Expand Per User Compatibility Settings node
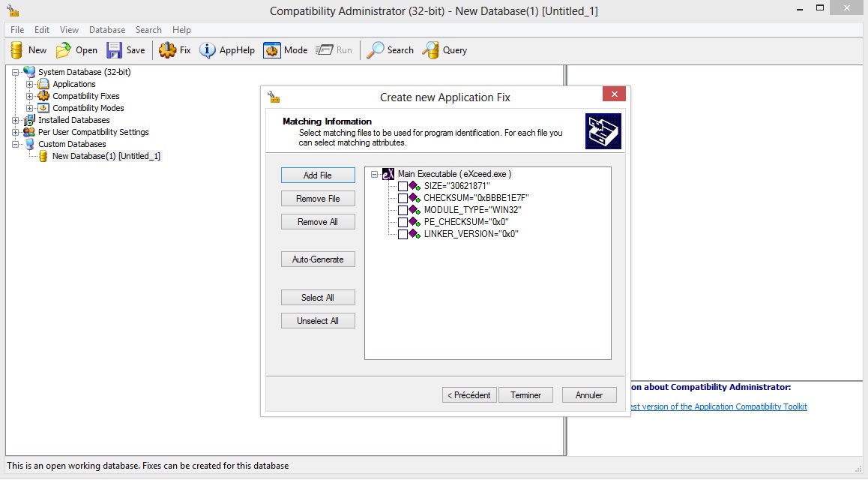Screen dimensions: 868x480 tap(16, 132)
